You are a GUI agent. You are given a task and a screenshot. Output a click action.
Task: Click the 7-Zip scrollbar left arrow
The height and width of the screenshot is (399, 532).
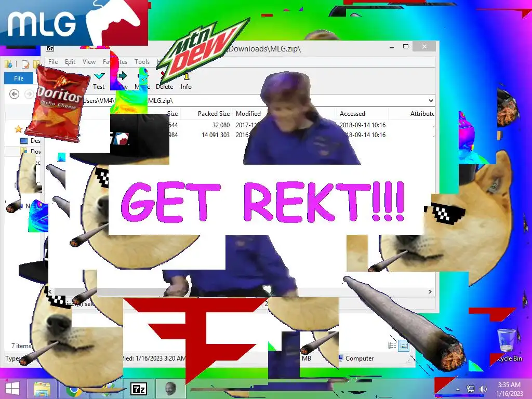[51, 291]
